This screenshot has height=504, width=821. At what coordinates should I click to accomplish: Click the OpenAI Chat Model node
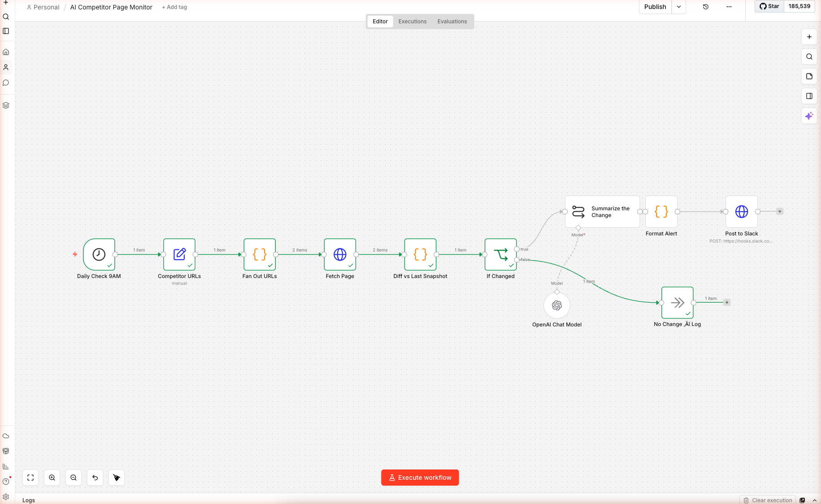556,305
